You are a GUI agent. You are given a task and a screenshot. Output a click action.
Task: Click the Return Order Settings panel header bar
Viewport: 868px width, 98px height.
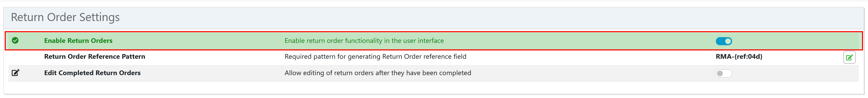[434, 18]
